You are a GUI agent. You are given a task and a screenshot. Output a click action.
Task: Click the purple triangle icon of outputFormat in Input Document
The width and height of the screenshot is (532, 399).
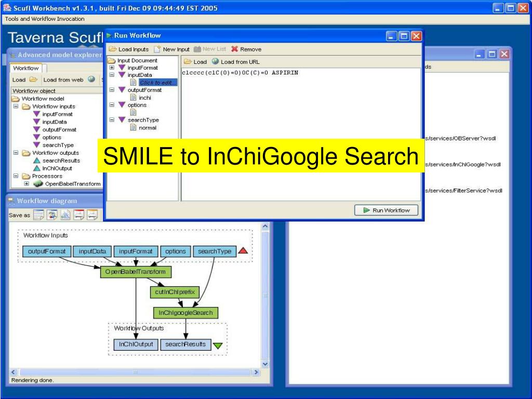(x=122, y=90)
